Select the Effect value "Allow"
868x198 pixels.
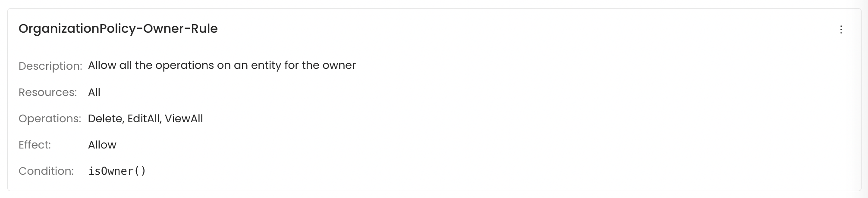102,145
